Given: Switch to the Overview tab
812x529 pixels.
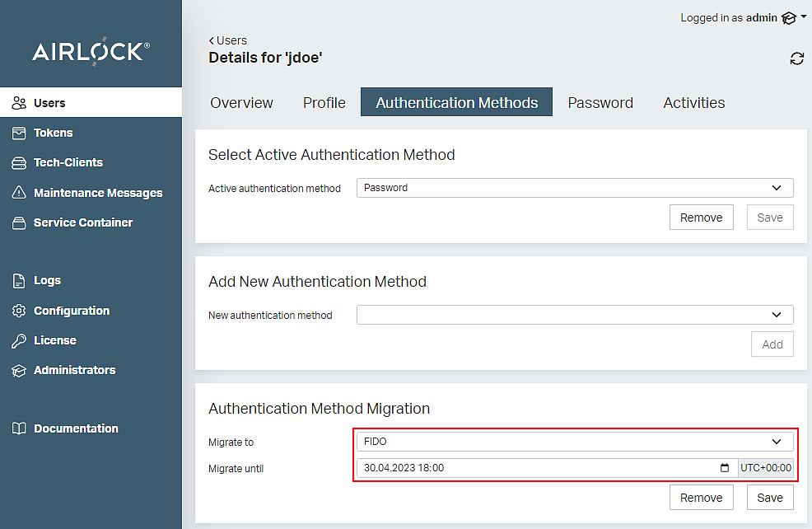Looking at the screenshot, I should point(241,103).
